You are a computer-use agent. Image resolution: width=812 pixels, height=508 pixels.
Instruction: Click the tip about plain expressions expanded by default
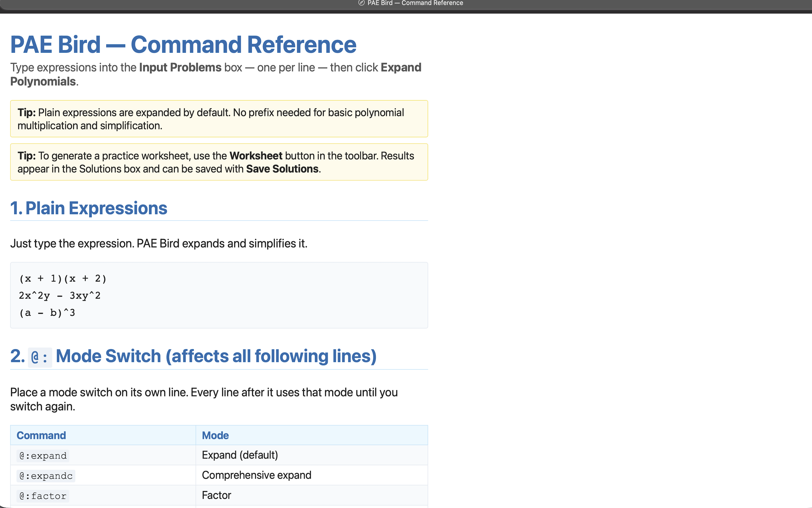[219, 119]
